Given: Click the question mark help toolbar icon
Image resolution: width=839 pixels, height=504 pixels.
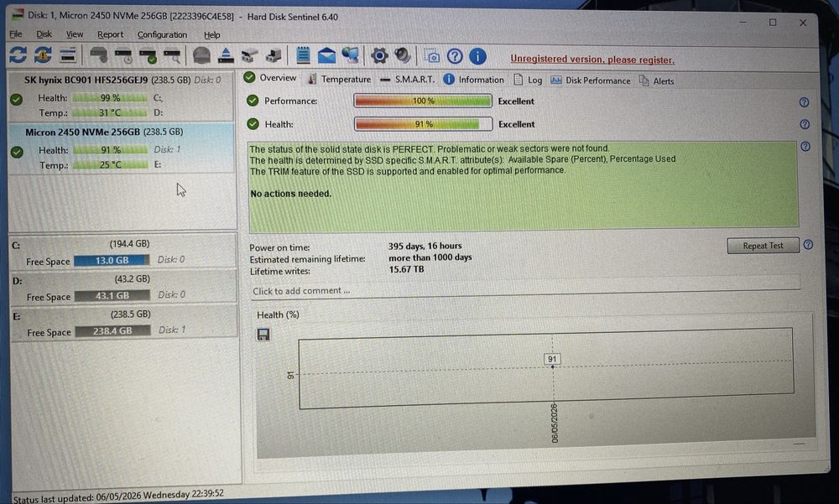Looking at the screenshot, I should coord(455,56).
